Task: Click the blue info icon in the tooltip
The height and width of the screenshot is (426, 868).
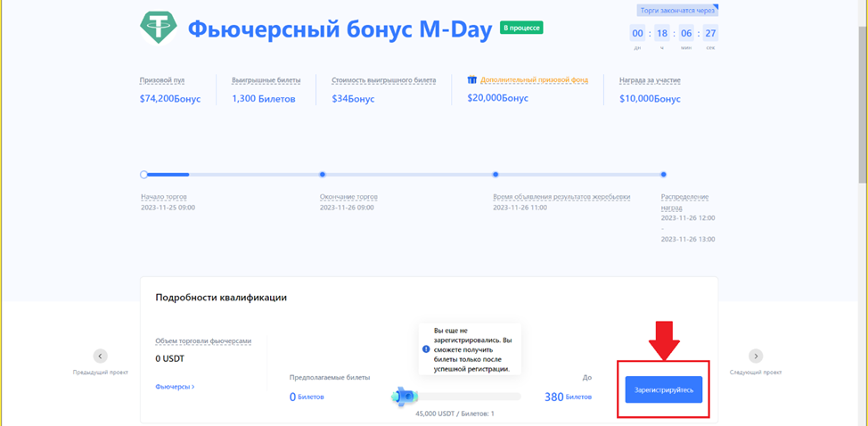Action: click(426, 349)
